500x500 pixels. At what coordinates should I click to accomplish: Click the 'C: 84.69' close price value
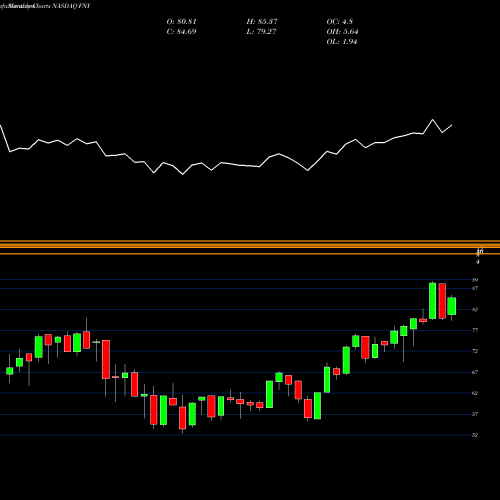(181, 32)
